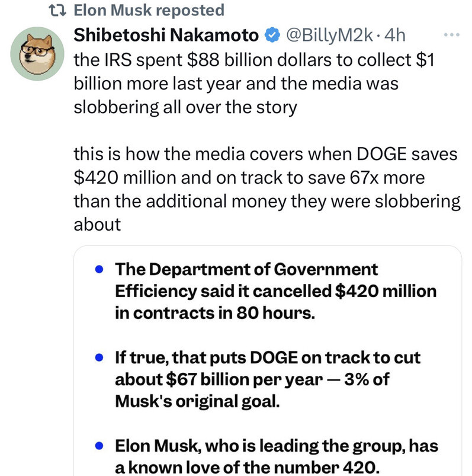Click the second blue bullet dot in the article card
The width and height of the screenshot is (472, 476).
(100, 359)
